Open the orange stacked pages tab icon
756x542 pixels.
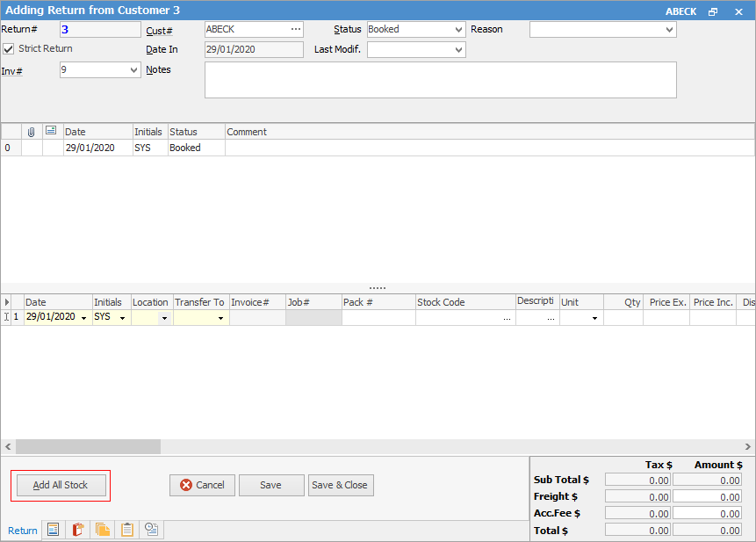103,530
